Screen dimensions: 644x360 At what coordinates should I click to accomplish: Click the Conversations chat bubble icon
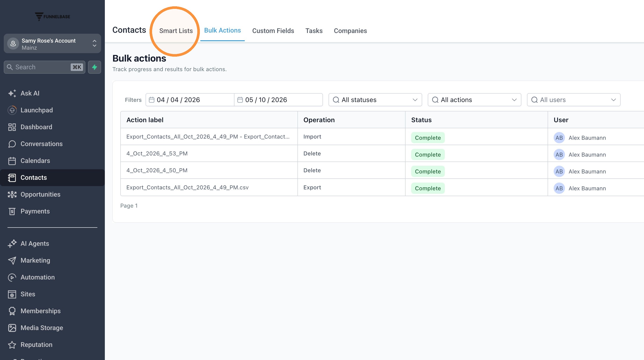12,144
